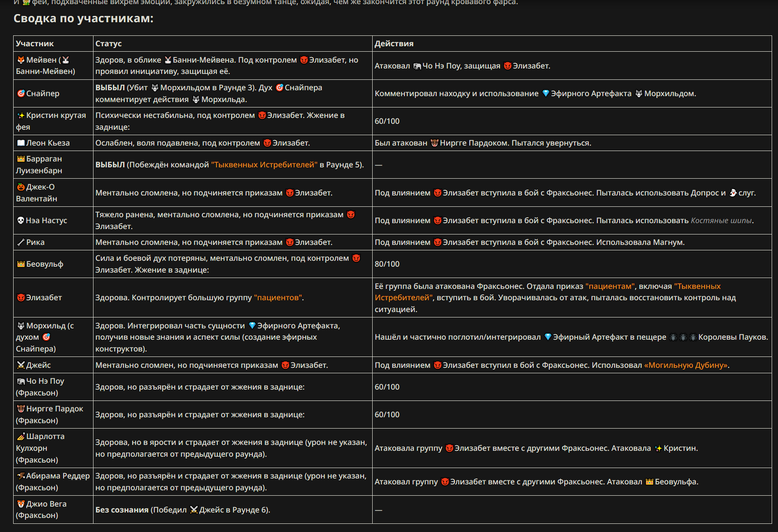This screenshot has height=532, width=778.
Task: Click the diamond emoji in Морхильд status cell
Action: point(252,326)
